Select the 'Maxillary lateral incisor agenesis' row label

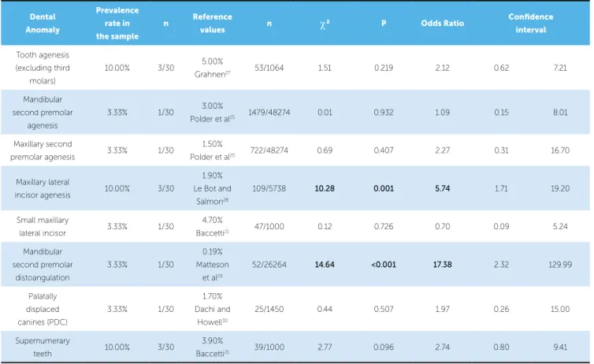pos(43,188)
